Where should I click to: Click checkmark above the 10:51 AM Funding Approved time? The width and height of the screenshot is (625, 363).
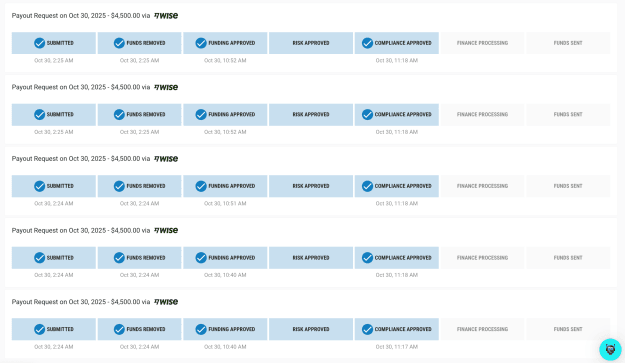(201, 186)
